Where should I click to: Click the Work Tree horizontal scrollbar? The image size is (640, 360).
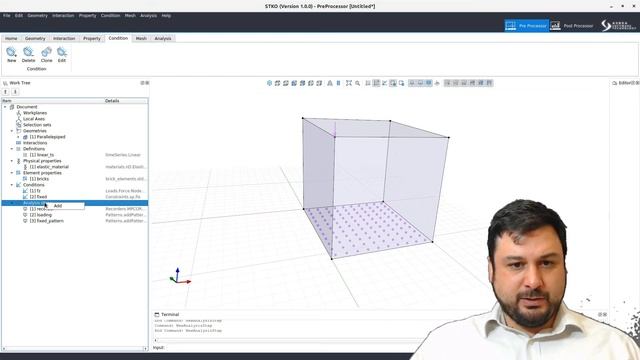pyautogui.click(x=74, y=349)
